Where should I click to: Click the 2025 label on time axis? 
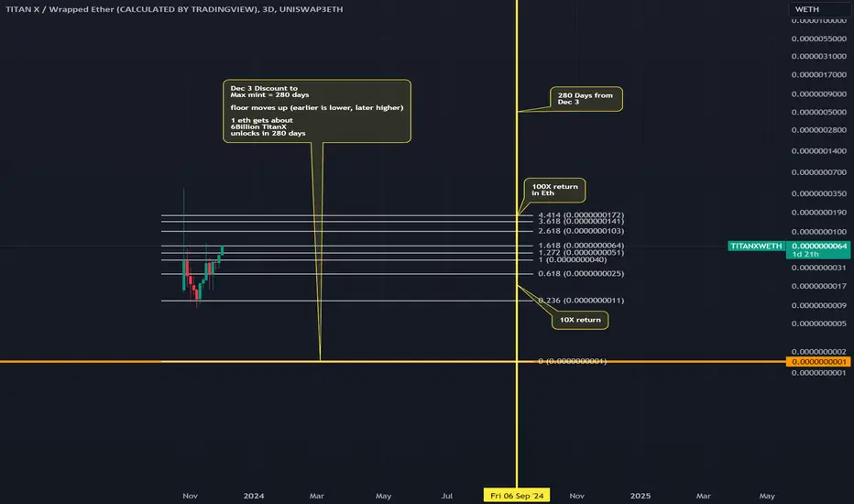coord(640,496)
